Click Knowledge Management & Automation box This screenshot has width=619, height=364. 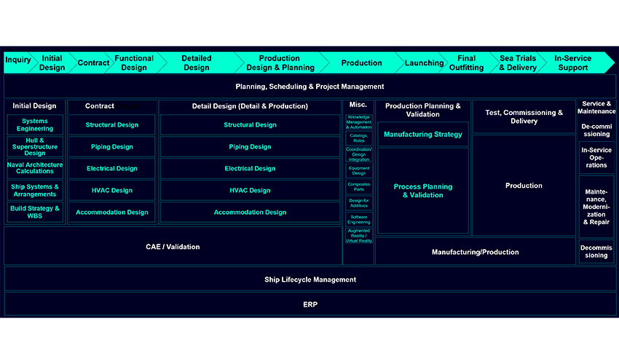[358, 122]
